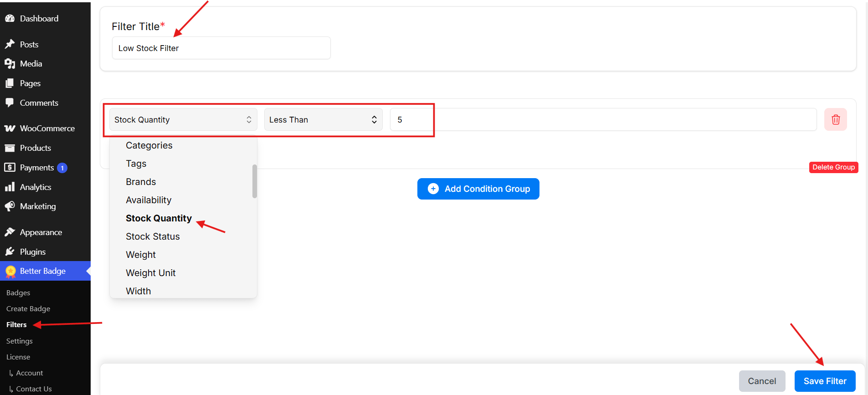Click the Add Condition Group button
This screenshot has width=868, height=395.
(478, 189)
